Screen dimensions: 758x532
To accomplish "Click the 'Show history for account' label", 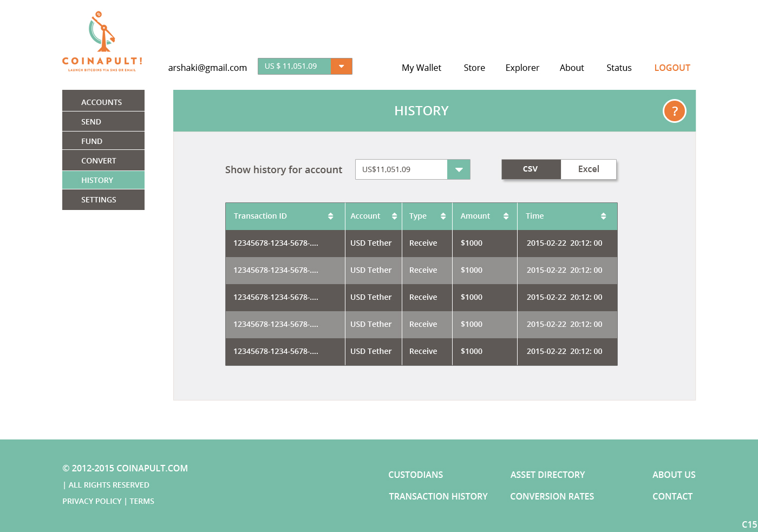I will point(284,169).
